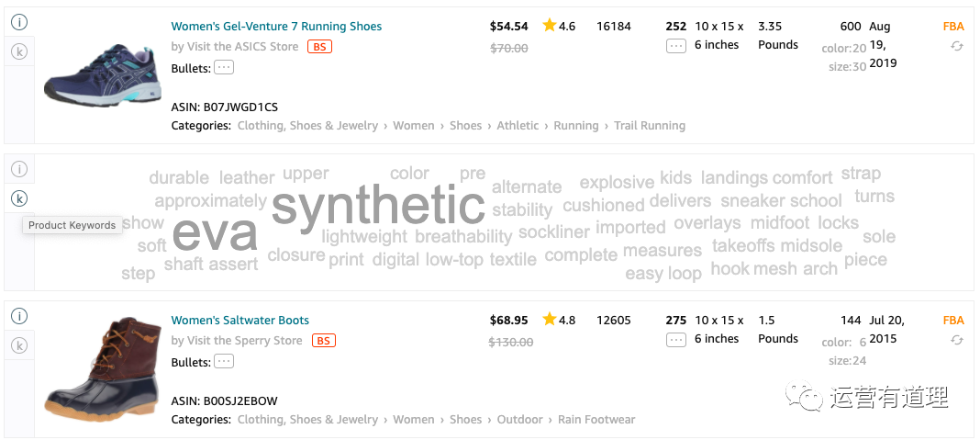Click the refresh icon under FBA for ASICS shoes
Viewport: 980px width, 440px height.
pos(957,46)
